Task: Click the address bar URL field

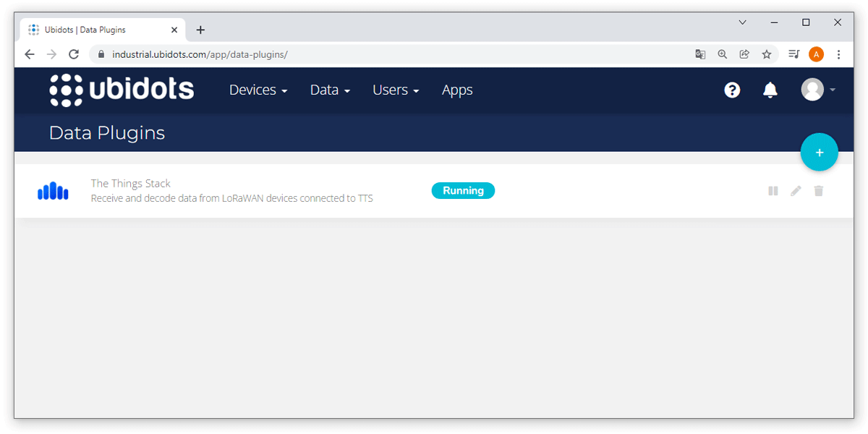Action: tap(391, 54)
